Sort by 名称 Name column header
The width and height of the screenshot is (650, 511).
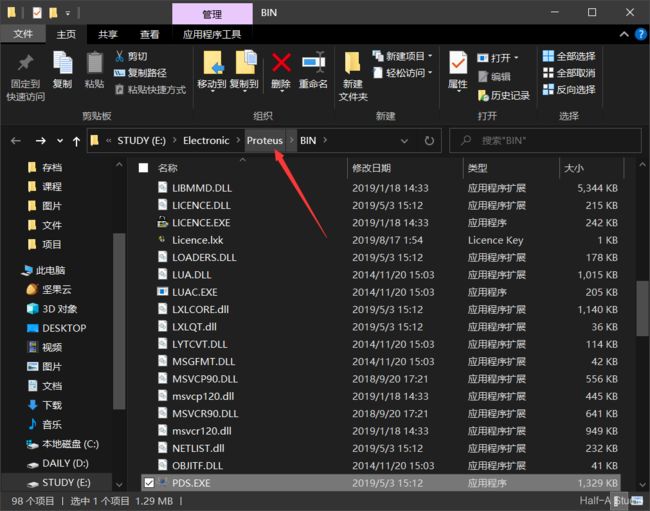pos(167,168)
